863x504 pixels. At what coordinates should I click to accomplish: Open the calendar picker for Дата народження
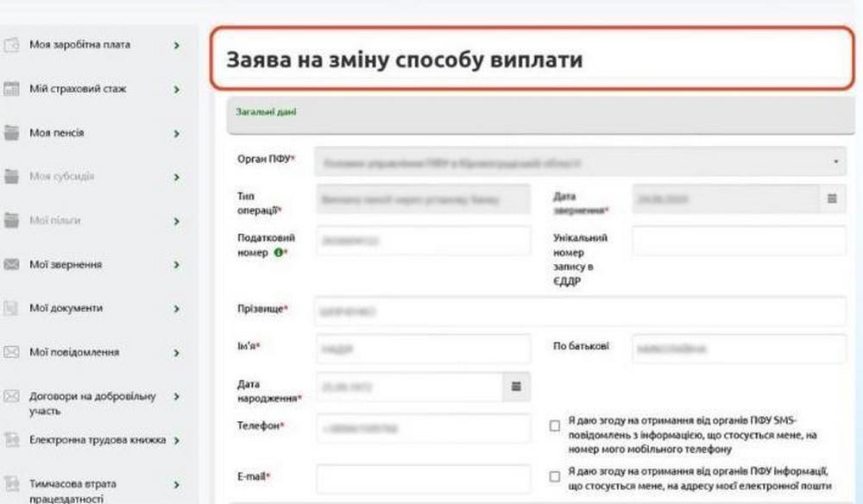coord(516,387)
